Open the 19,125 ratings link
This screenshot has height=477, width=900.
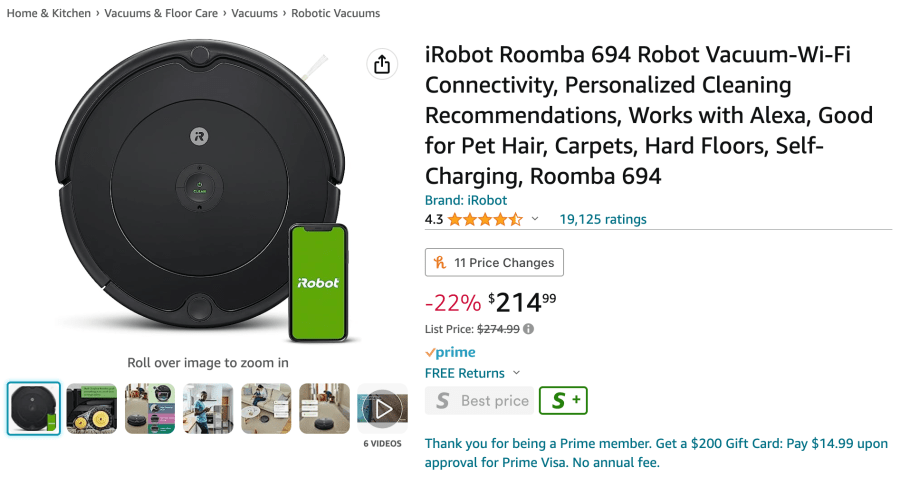(x=602, y=219)
